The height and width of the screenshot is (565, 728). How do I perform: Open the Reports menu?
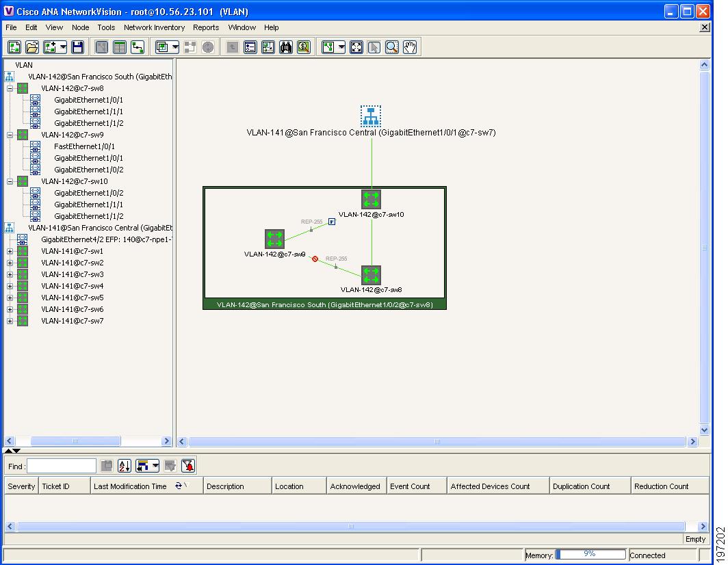point(206,27)
